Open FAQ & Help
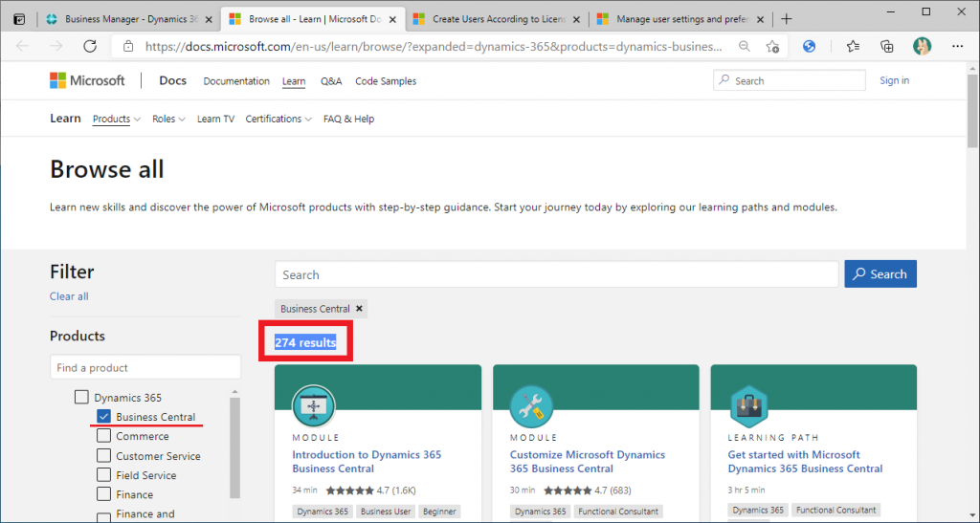This screenshot has height=523, width=980. (348, 119)
